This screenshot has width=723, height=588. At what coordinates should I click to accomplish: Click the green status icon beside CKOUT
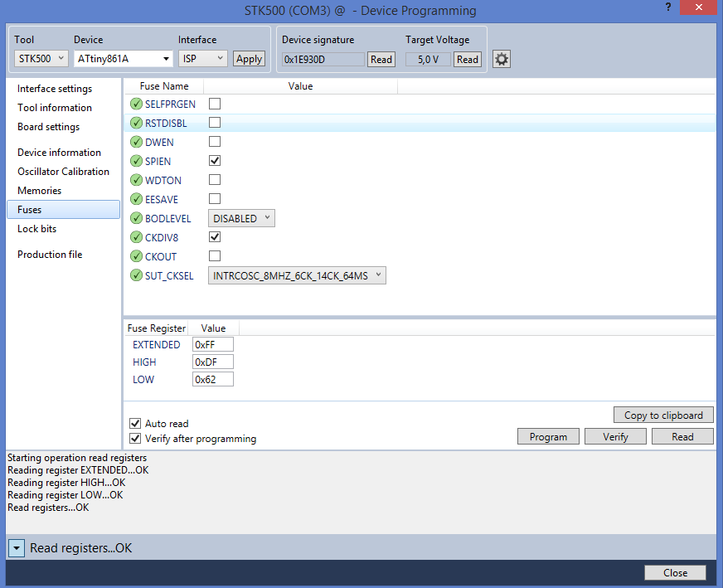pos(136,256)
